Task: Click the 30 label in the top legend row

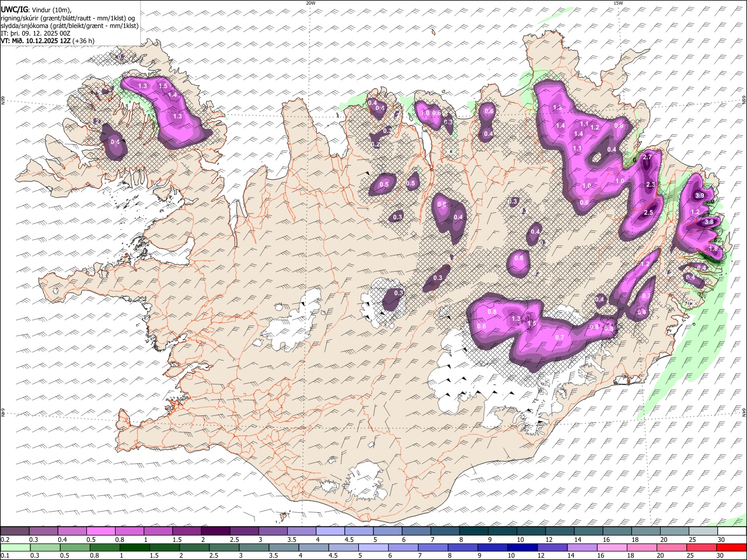Action: 721,540
